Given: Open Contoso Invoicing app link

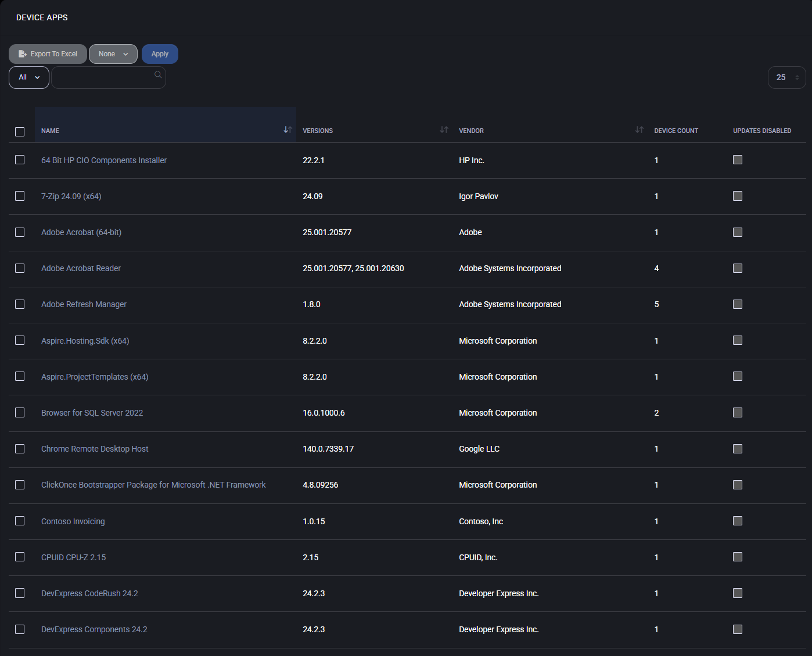Looking at the screenshot, I should (x=73, y=521).
